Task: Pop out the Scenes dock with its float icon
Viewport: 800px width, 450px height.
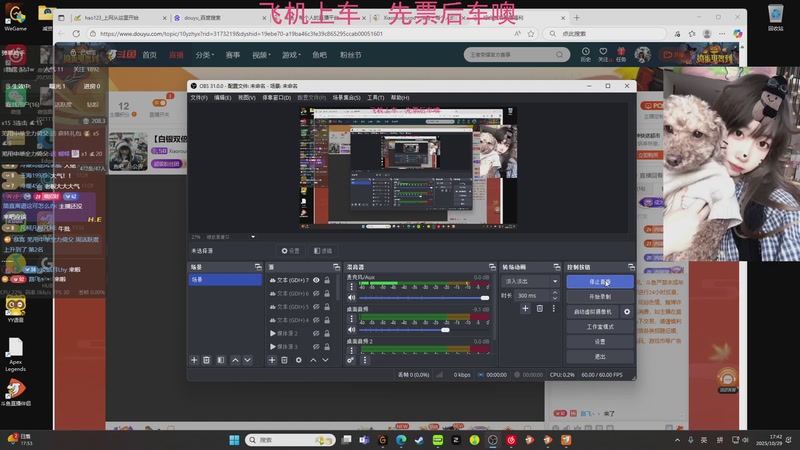Action: tap(258, 267)
